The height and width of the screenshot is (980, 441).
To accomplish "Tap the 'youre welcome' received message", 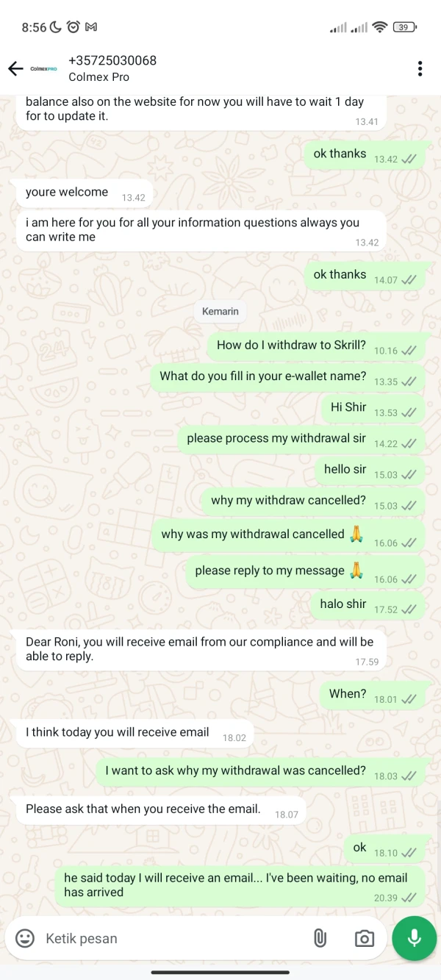I will click(85, 193).
